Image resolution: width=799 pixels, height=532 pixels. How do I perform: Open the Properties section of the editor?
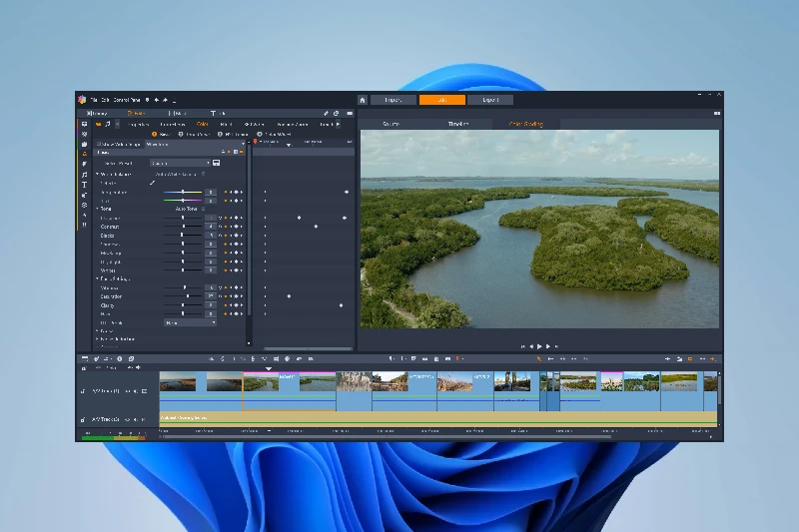click(138, 124)
